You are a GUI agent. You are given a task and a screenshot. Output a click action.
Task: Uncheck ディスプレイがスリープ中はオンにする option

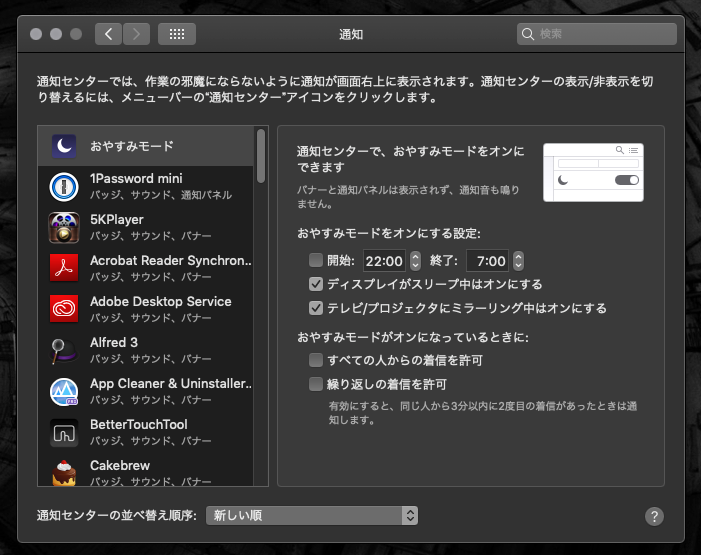click(x=316, y=284)
